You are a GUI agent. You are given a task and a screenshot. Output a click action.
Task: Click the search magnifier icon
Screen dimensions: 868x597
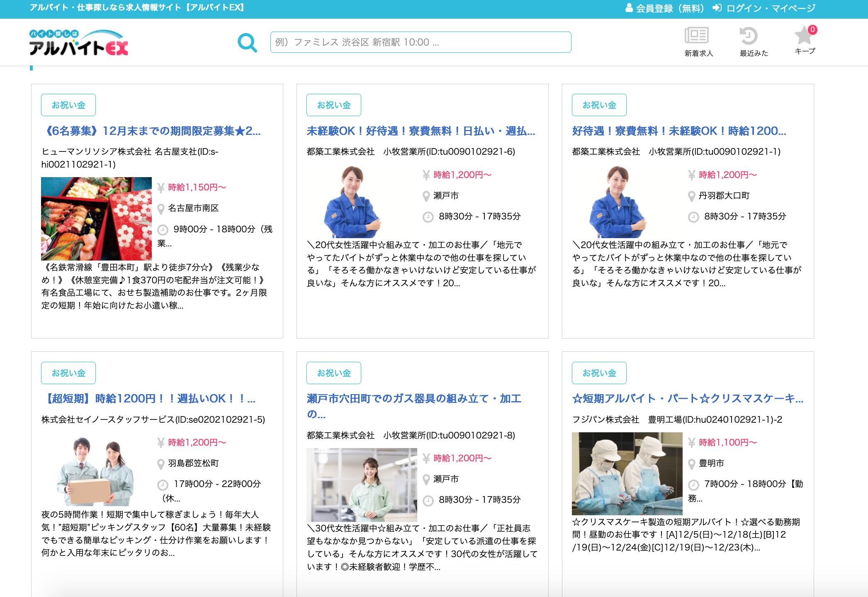(x=247, y=43)
